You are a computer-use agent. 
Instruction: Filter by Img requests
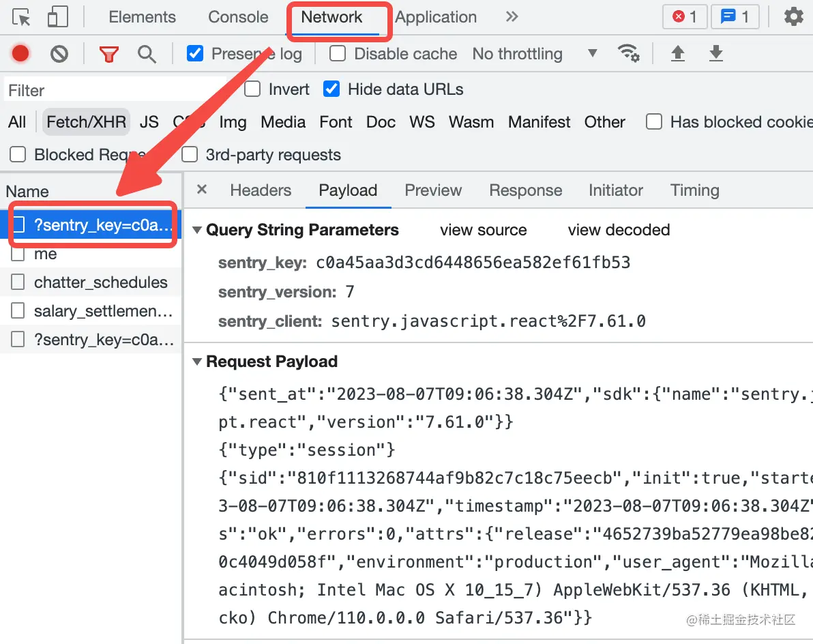(233, 122)
